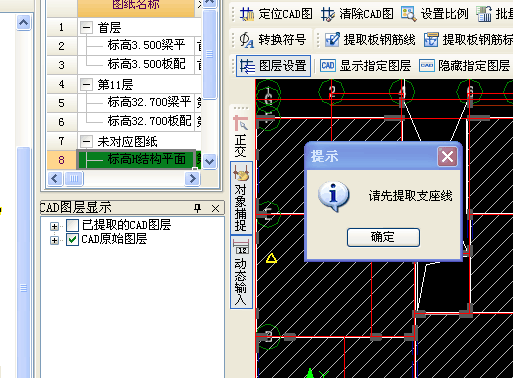Click far-left panel scroll up arrow
Screen dimensions: 513x378
24,23
